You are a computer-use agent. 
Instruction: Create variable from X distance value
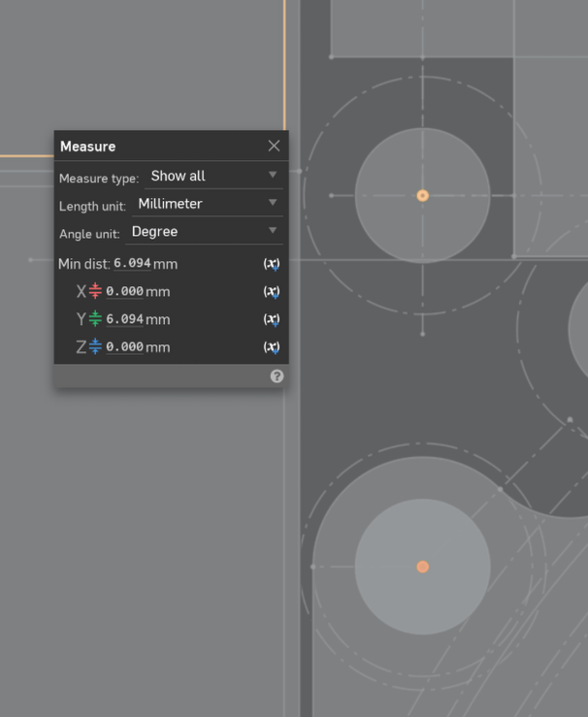click(272, 291)
